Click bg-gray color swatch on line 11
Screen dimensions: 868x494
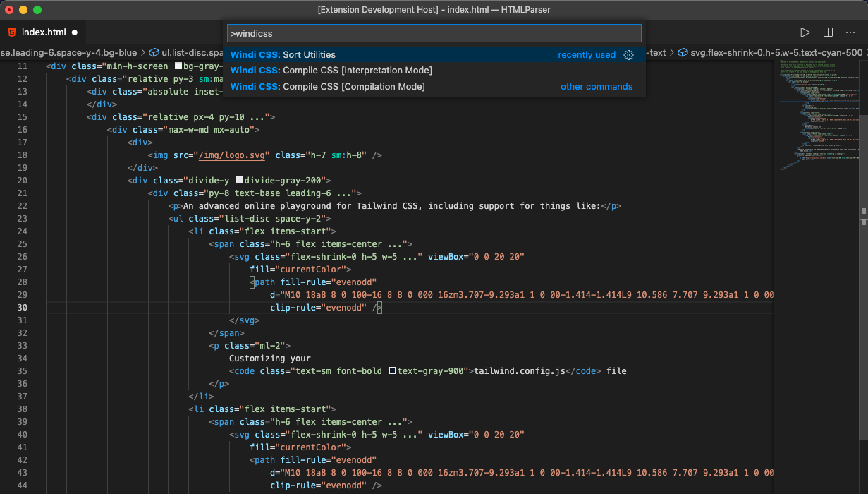pyautogui.click(x=178, y=66)
